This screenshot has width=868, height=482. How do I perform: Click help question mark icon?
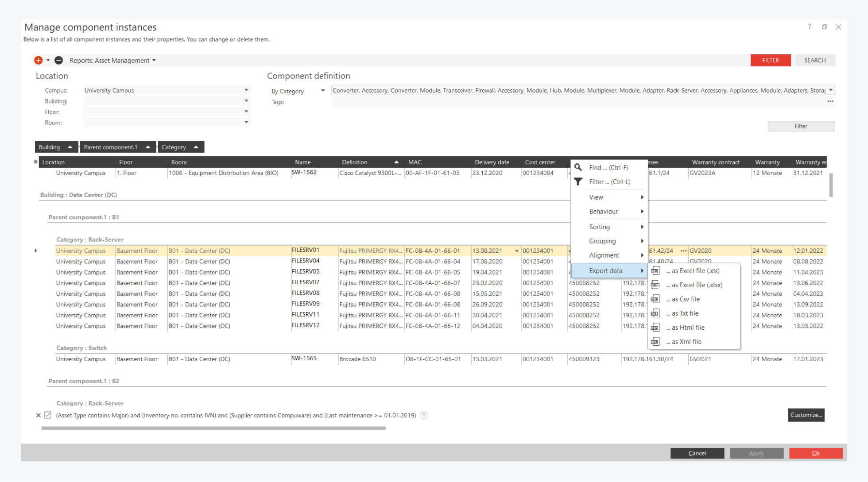coord(809,27)
